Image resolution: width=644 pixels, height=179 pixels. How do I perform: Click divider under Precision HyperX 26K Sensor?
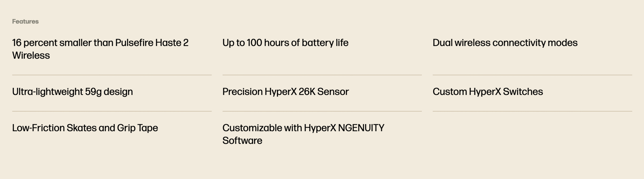(x=322, y=111)
